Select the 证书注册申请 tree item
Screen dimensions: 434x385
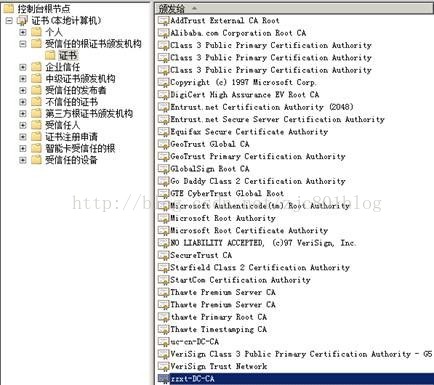tap(71, 137)
